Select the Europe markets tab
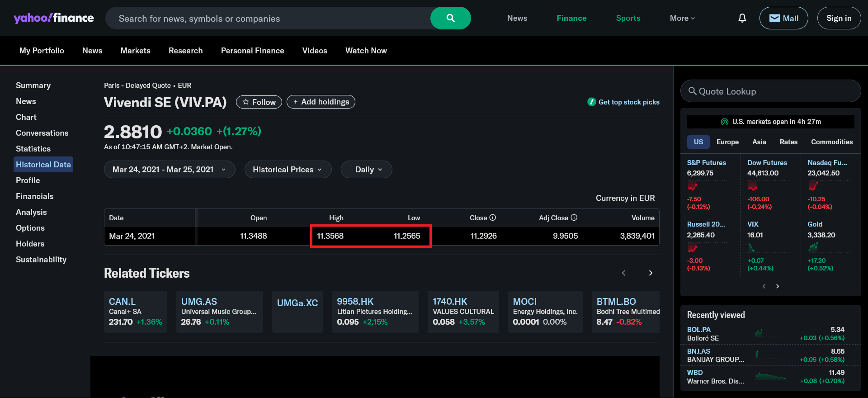868x398 pixels. pyautogui.click(x=727, y=142)
